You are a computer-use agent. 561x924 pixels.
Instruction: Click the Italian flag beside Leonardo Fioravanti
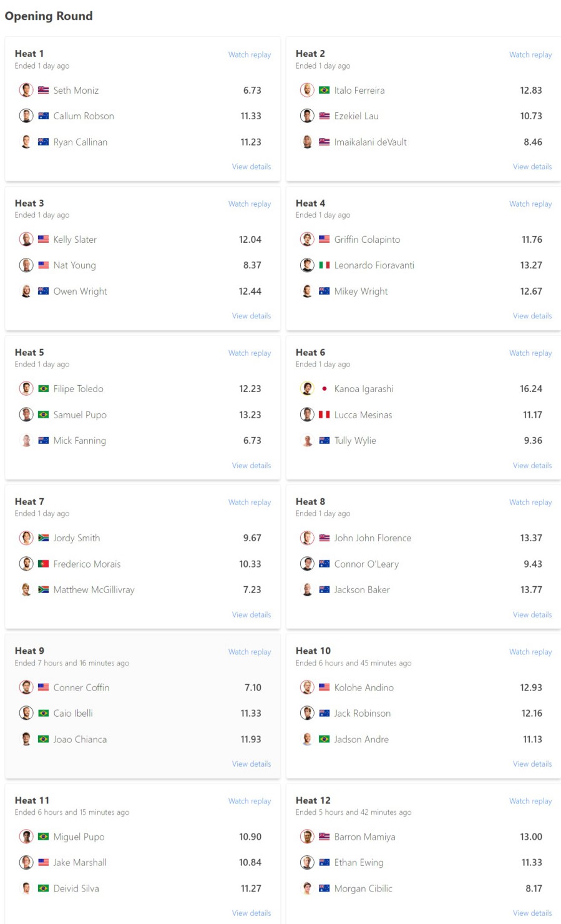[x=324, y=265]
